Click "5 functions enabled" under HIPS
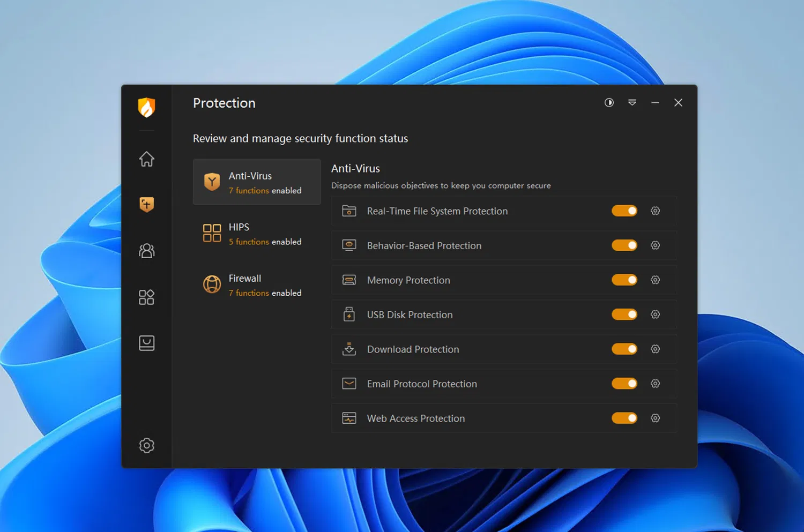804x532 pixels. [x=265, y=242]
